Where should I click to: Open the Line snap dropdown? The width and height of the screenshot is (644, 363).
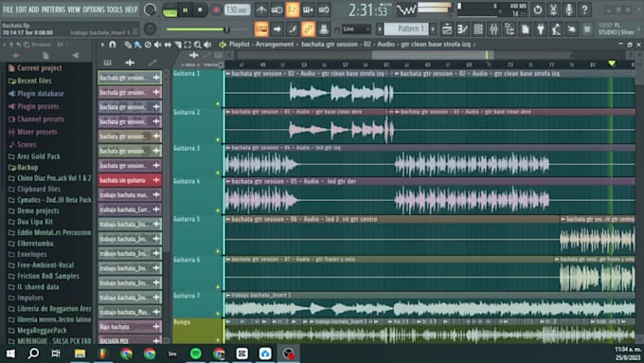pyautogui.click(x=356, y=28)
